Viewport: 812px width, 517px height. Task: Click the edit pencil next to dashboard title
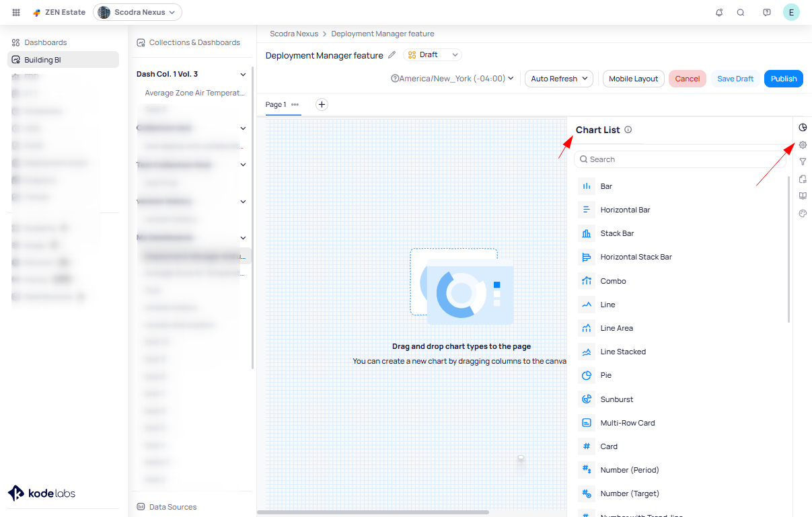[392, 55]
